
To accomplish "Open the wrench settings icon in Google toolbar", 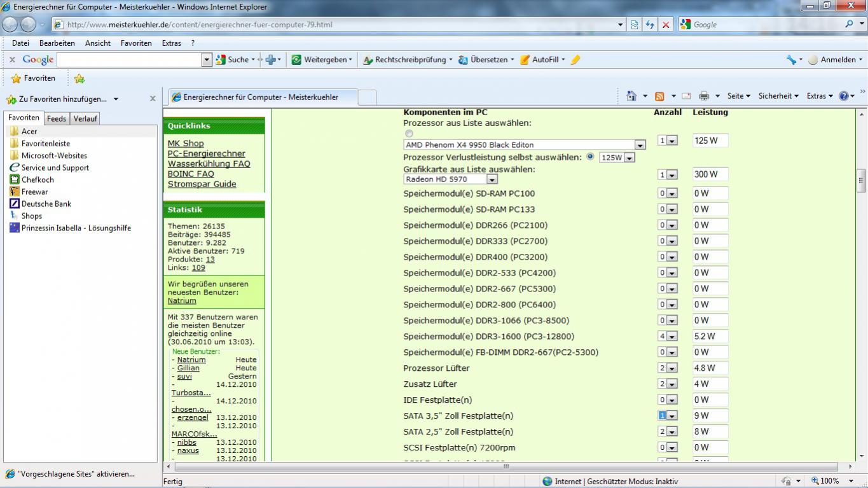I will [791, 60].
